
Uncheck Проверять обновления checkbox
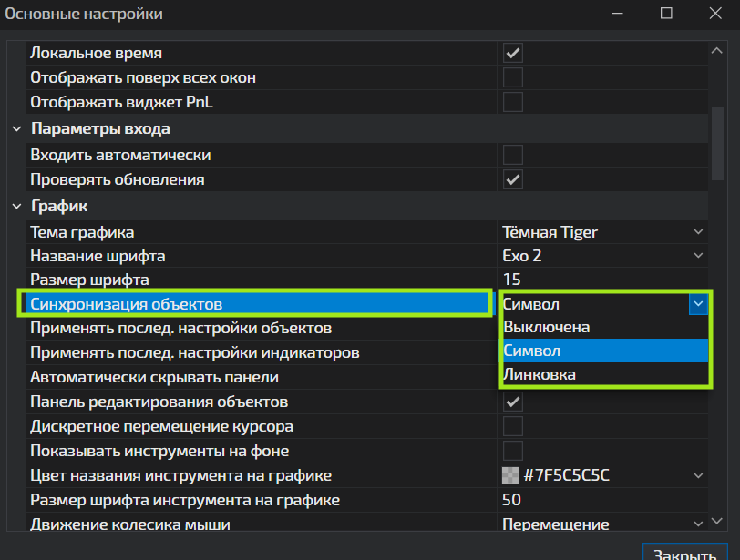tap(513, 179)
